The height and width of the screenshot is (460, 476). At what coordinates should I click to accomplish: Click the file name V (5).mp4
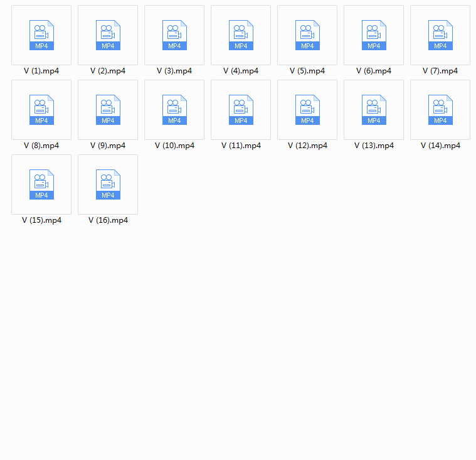point(307,71)
